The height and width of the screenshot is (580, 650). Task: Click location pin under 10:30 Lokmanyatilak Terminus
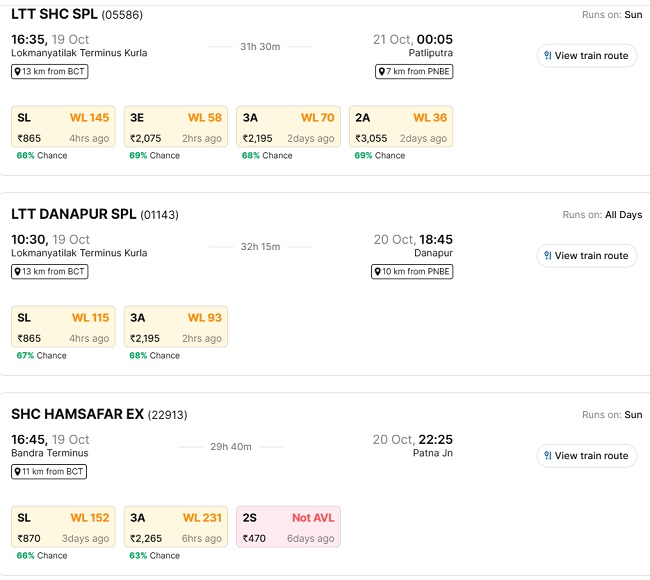click(x=18, y=272)
